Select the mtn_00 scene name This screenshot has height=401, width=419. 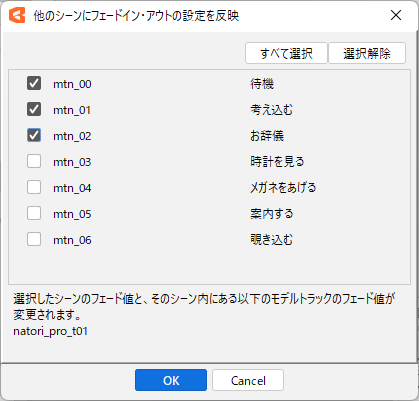coord(72,84)
